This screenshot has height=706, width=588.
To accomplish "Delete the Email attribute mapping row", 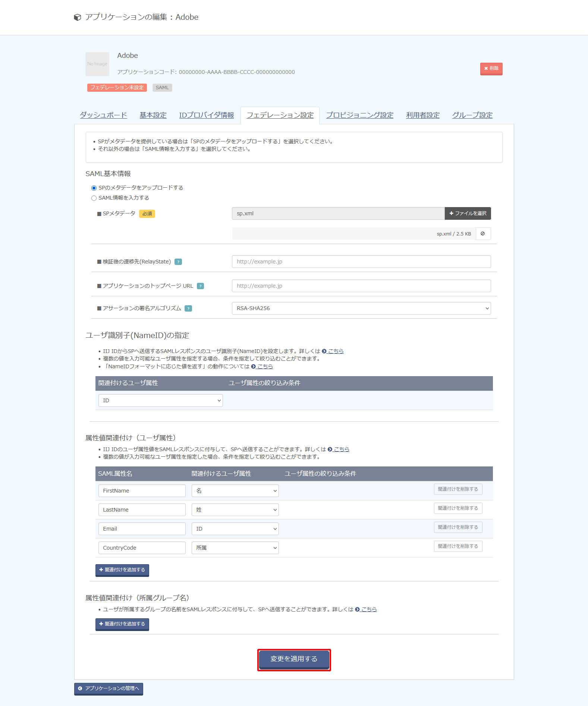I will 458,527.
